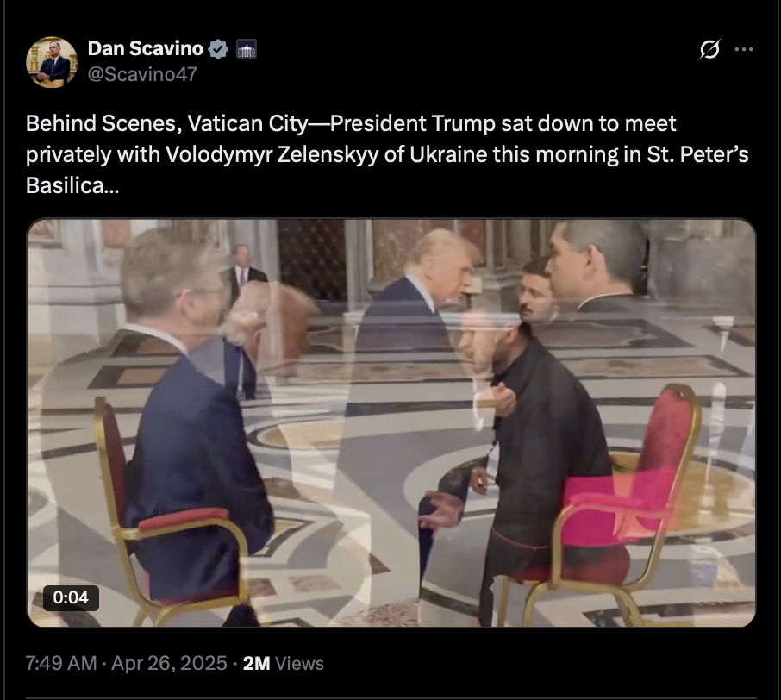The height and width of the screenshot is (700, 781).
Task: Click the 7:49 AM timestamp
Action: click(x=61, y=663)
